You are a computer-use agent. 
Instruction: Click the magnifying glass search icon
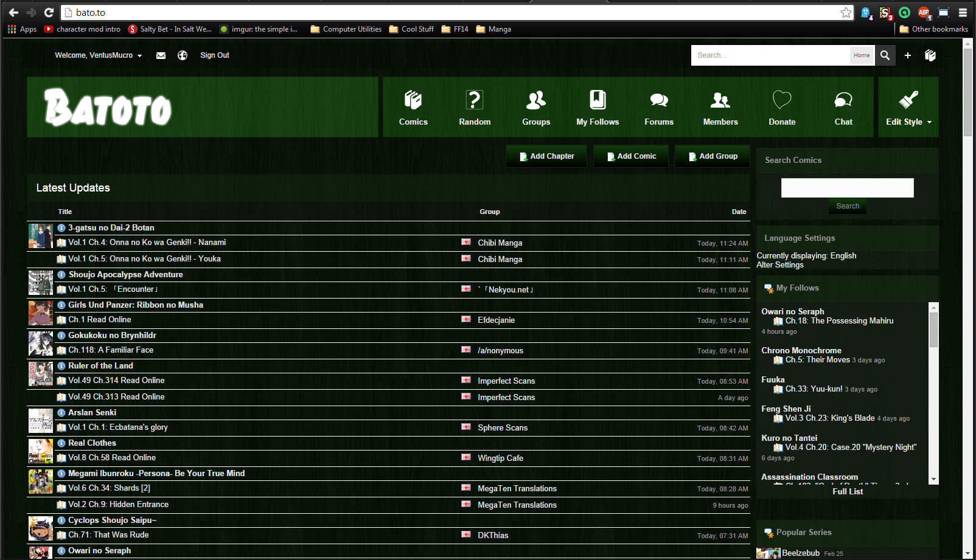tap(885, 55)
